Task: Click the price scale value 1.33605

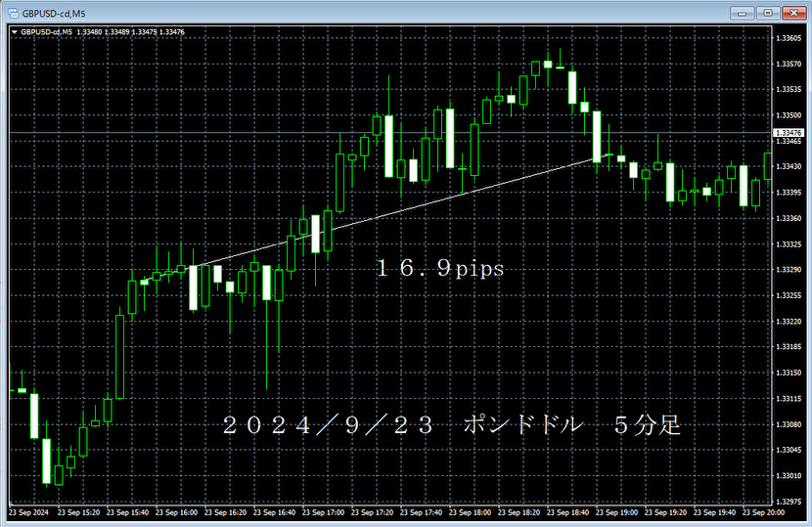Action: coord(789,38)
